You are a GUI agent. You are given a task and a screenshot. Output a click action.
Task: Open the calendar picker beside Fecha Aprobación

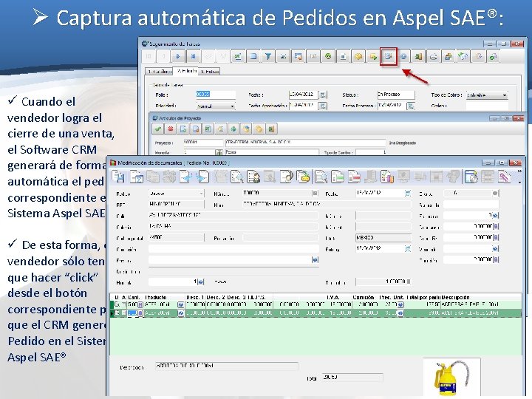coord(323,106)
